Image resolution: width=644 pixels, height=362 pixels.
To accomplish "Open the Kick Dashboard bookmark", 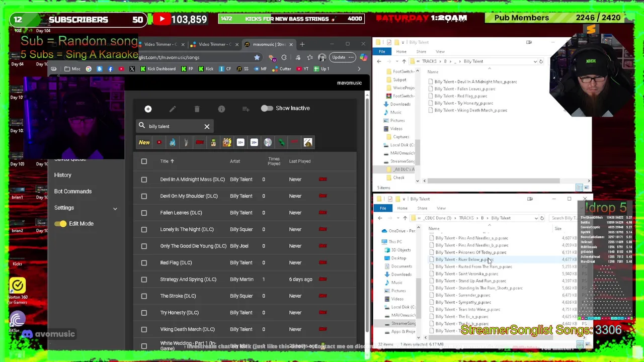I will [158, 69].
